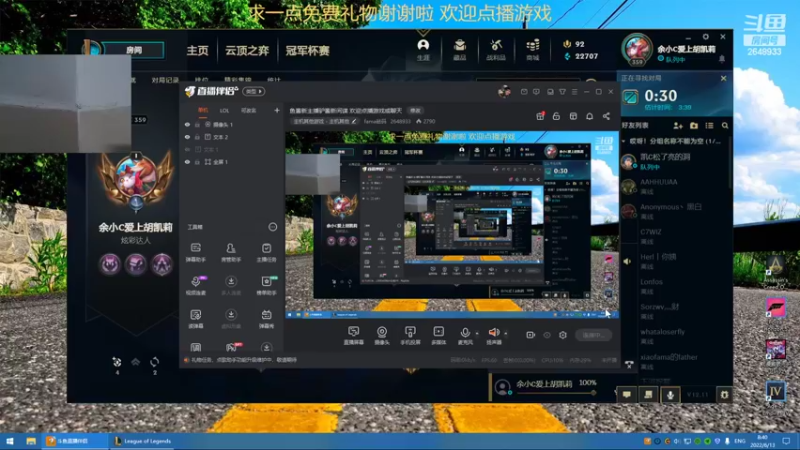Screen dimensions: 800x450
Task: Open the 云顶之弈 tab
Action: tap(247, 51)
